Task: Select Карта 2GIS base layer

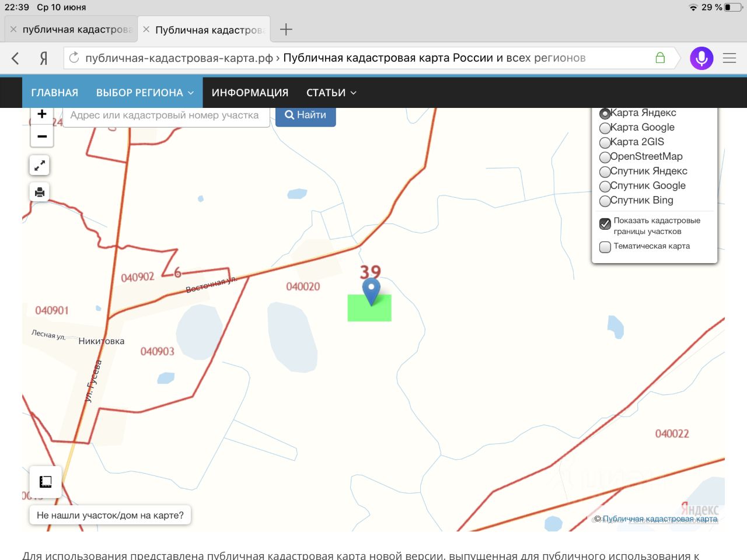Action: pos(605,142)
